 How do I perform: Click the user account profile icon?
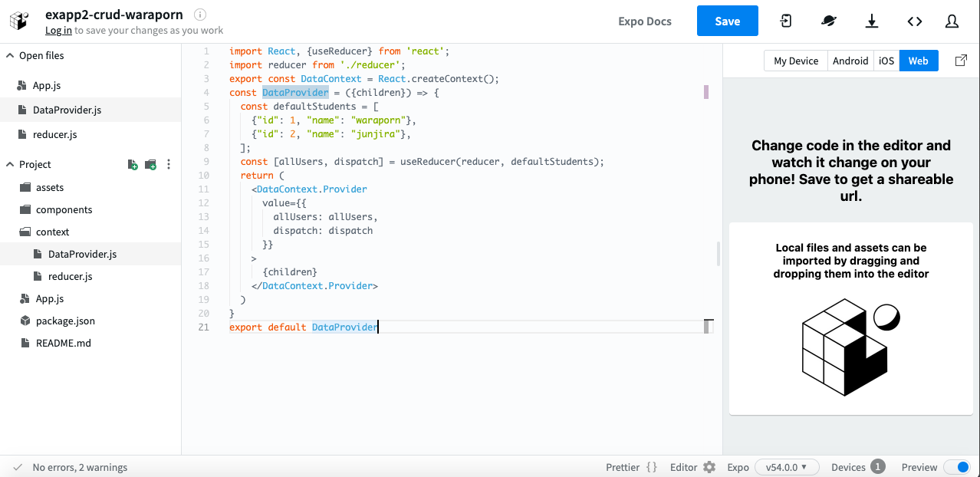click(x=952, y=21)
